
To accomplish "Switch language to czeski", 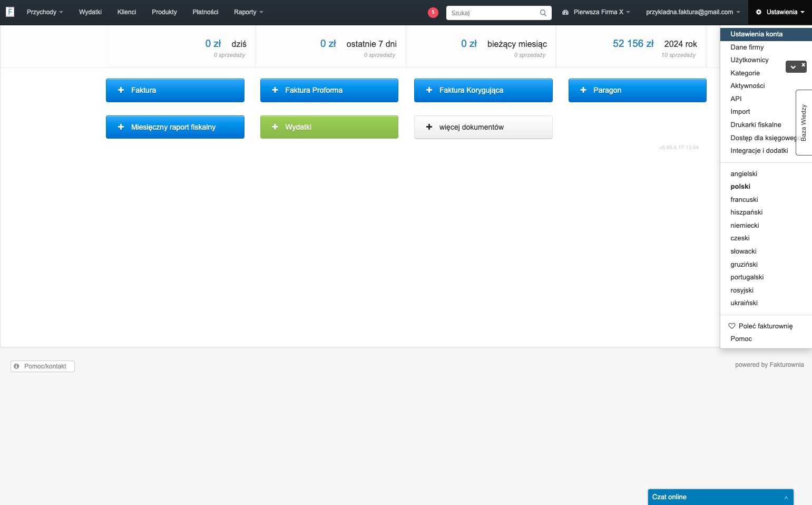I will (x=766, y=238).
